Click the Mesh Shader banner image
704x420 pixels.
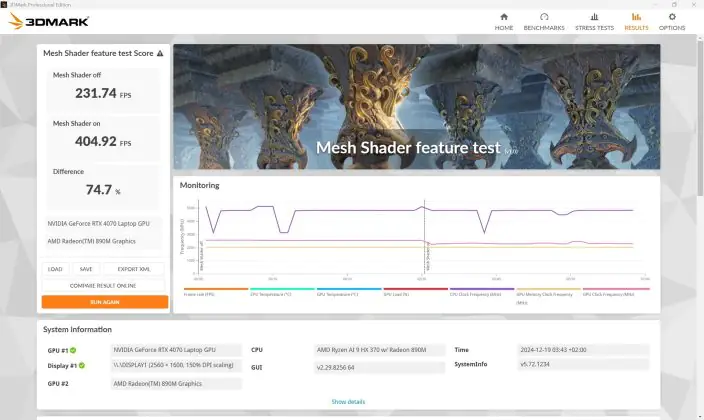coord(417,106)
